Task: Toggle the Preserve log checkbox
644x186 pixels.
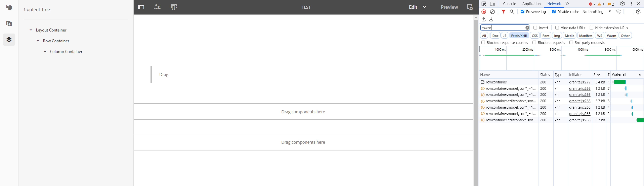Action: [523, 12]
